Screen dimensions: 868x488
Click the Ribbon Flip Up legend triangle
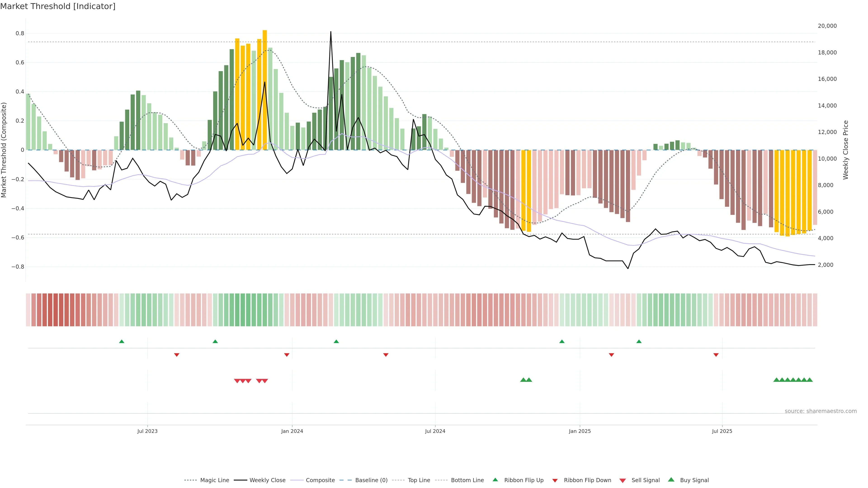coord(495,480)
